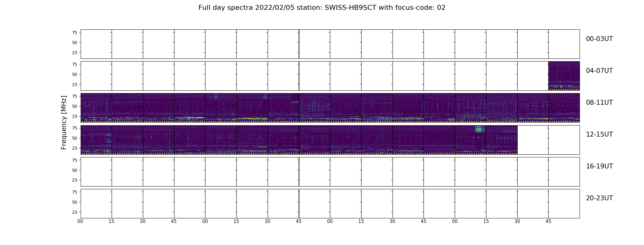
Task: Click the '50' frequency tick of the 00-03UT row
Action: point(75,43)
